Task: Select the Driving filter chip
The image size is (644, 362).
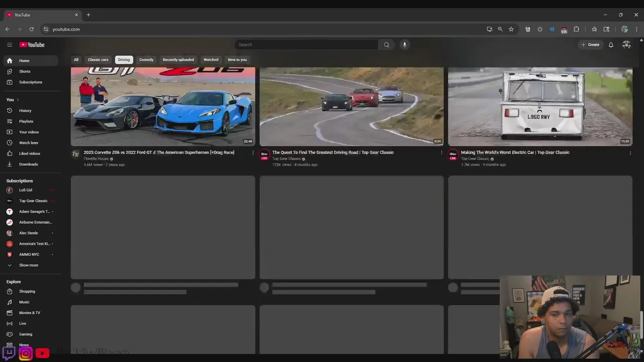Action: [x=124, y=60]
